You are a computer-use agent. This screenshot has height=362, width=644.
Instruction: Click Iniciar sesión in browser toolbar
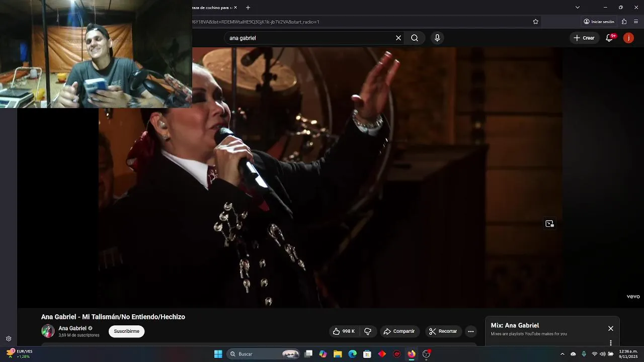click(x=599, y=22)
